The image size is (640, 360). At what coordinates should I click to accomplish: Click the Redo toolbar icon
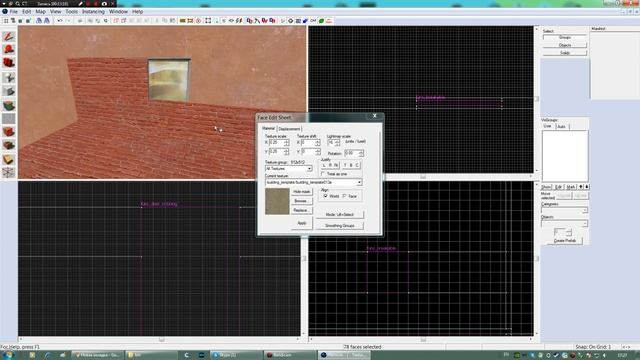tap(68, 20)
